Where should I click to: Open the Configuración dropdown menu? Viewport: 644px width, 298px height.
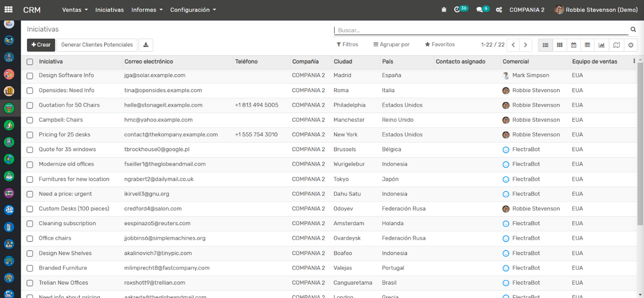[193, 10]
